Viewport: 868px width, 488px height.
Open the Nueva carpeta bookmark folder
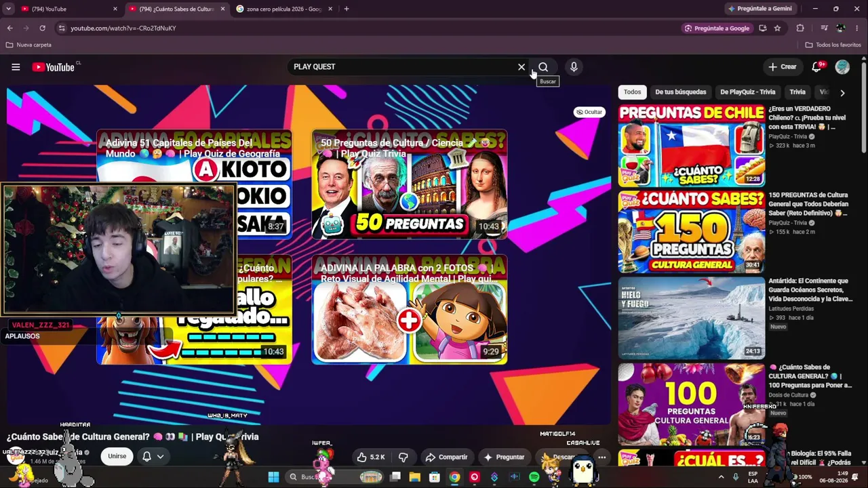(28, 45)
